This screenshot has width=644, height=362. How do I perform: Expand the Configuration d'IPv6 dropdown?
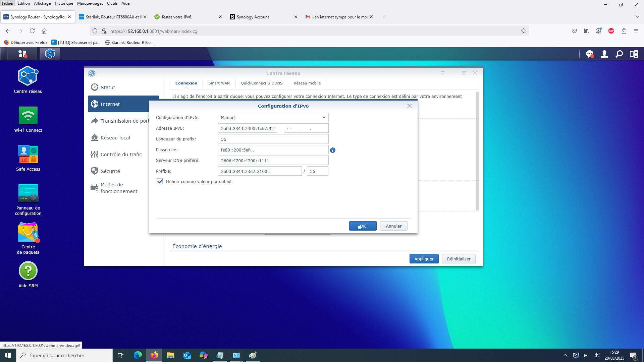tap(273, 117)
